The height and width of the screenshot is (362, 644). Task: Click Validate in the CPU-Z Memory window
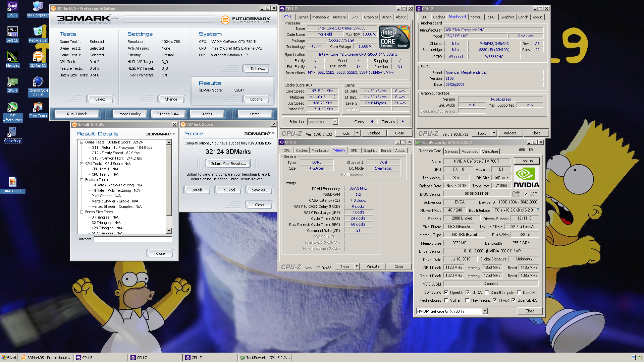pyautogui.click(x=373, y=266)
